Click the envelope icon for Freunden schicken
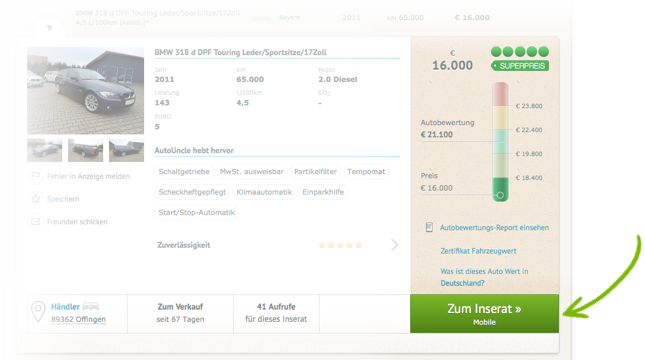 pyautogui.click(x=36, y=222)
